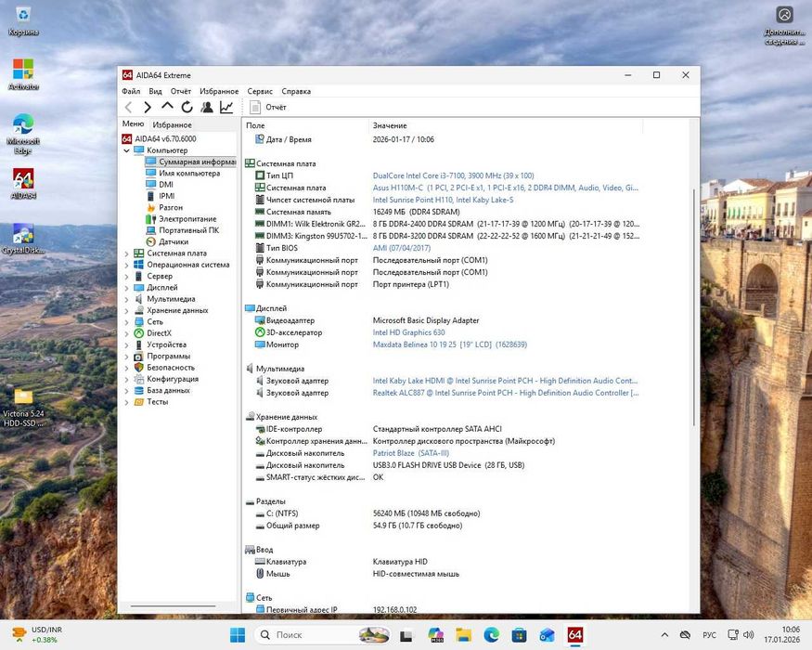
Task: Open the graph icon in the AIDA64 toolbar
Action: [226, 108]
